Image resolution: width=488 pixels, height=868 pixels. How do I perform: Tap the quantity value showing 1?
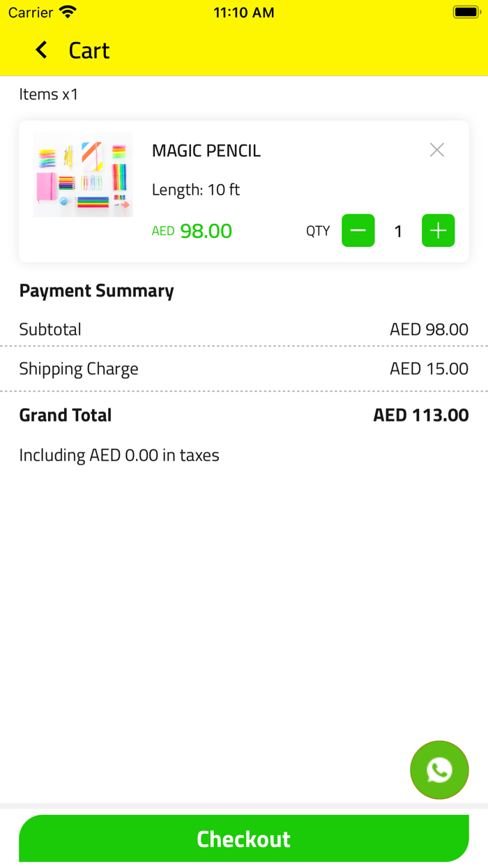click(398, 230)
